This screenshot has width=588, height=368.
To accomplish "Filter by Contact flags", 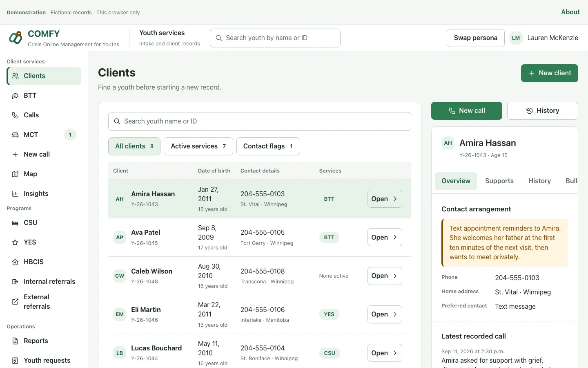I will tap(268, 146).
